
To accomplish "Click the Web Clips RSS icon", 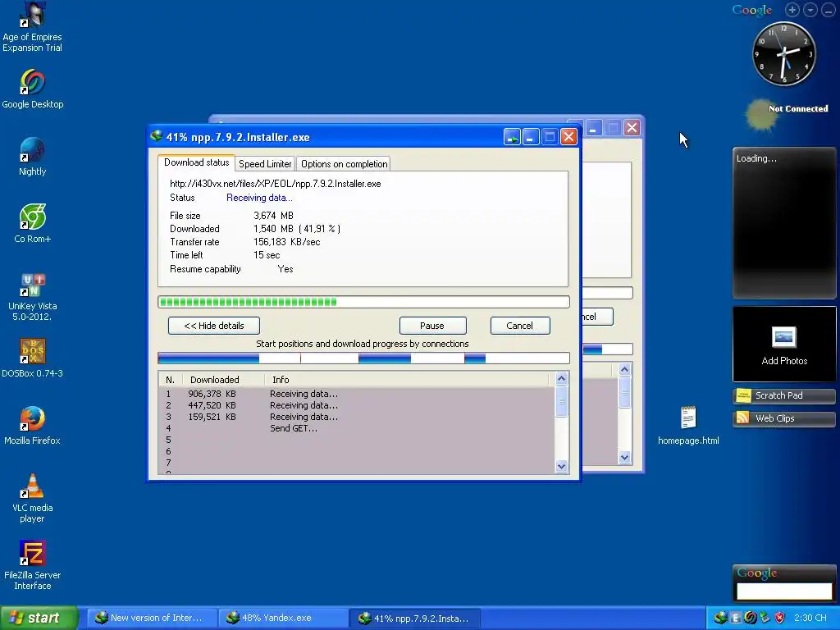I will pyautogui.click(x=742, y=418).
